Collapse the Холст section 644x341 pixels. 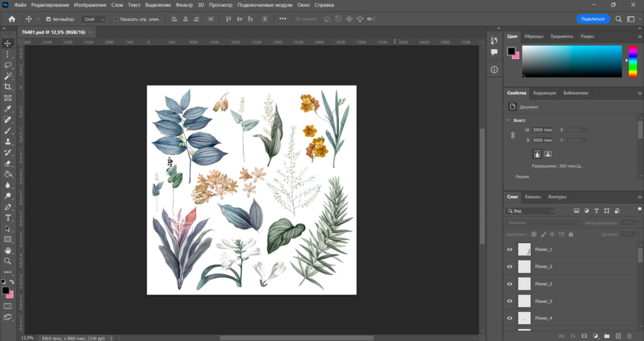509,120
